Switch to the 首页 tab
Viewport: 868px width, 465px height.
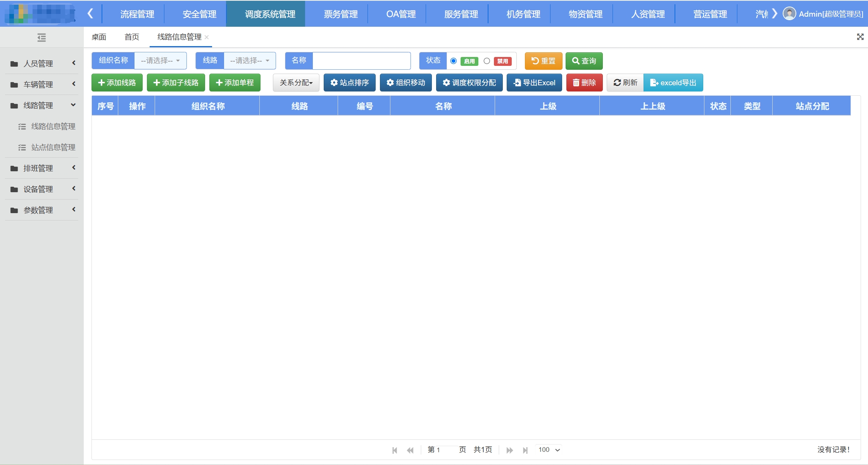(x=131, y=37)
